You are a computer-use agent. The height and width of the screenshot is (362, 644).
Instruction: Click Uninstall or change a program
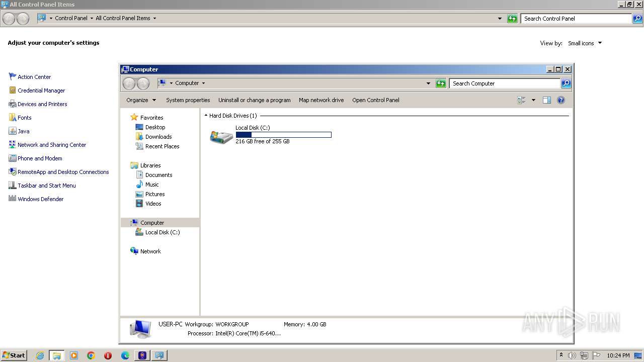click(x=255, y=100)
